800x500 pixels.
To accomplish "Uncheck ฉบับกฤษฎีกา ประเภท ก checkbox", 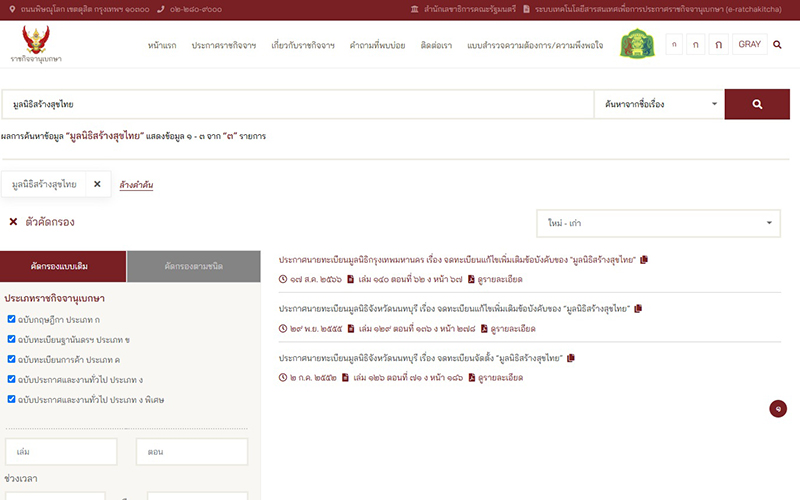I will (x=11, y=319).
